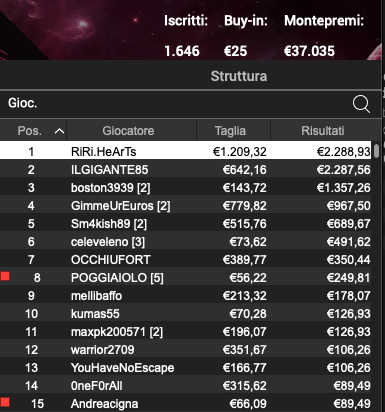Screen dimensions: 385x412
Task: Select the ILGIGANTE85 player row
Action: 186,170
